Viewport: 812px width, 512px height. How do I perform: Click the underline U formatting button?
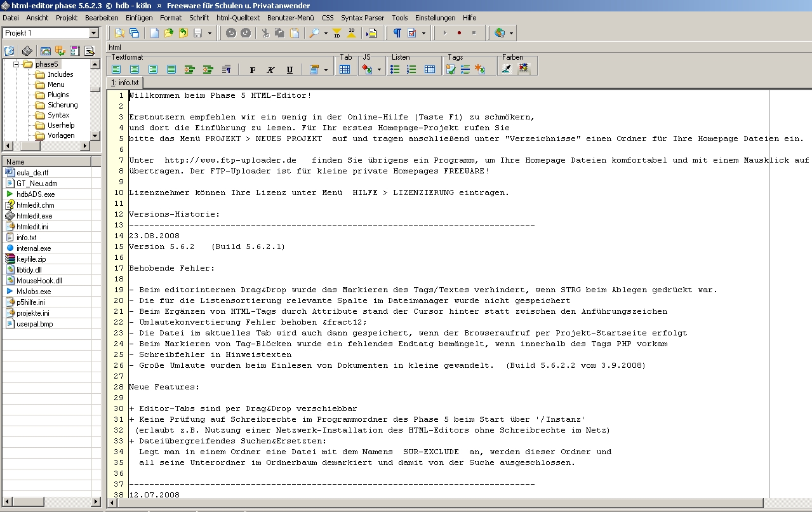(x=290, y=70)
